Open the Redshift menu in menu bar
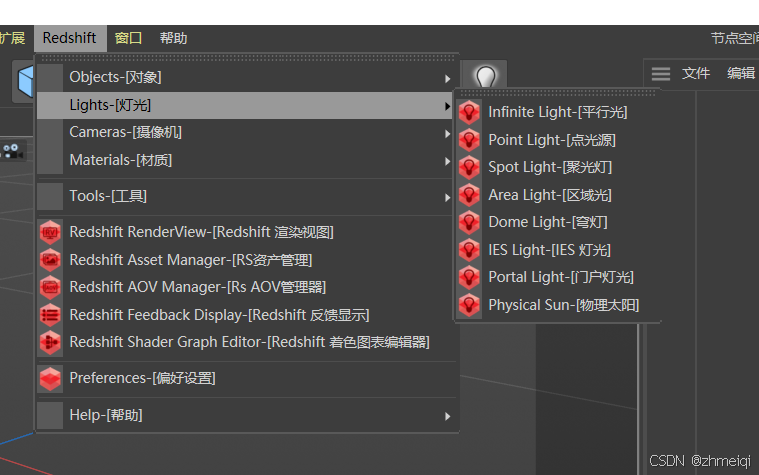 70,38
